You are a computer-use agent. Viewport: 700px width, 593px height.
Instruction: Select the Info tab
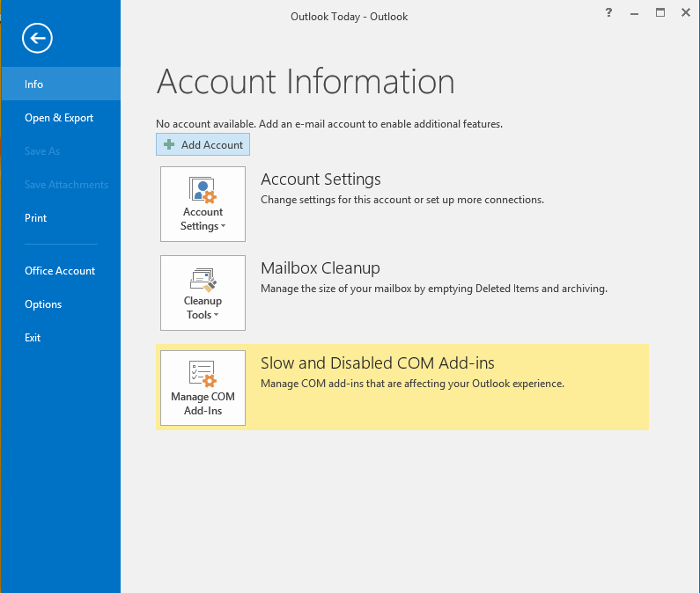point(61,84)
